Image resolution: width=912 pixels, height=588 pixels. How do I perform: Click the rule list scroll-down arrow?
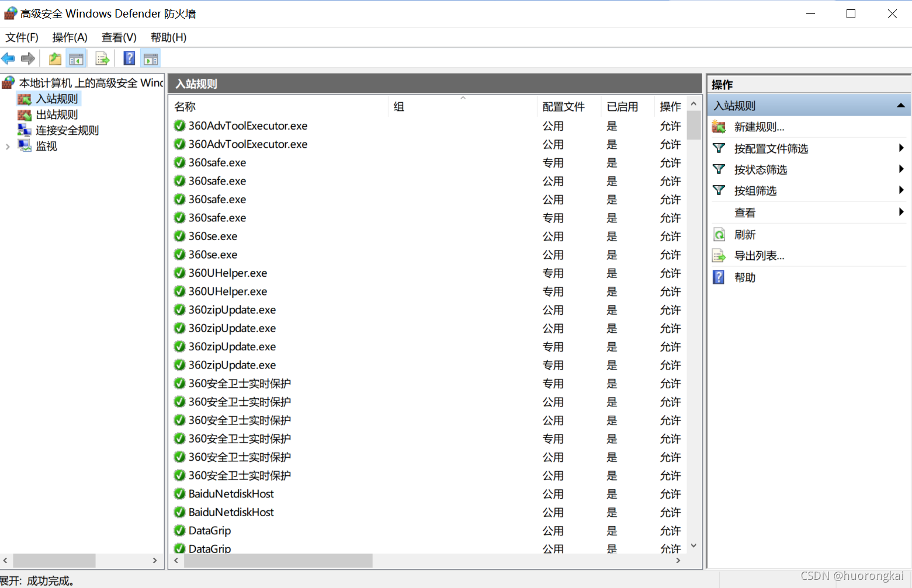pos(693,546)
